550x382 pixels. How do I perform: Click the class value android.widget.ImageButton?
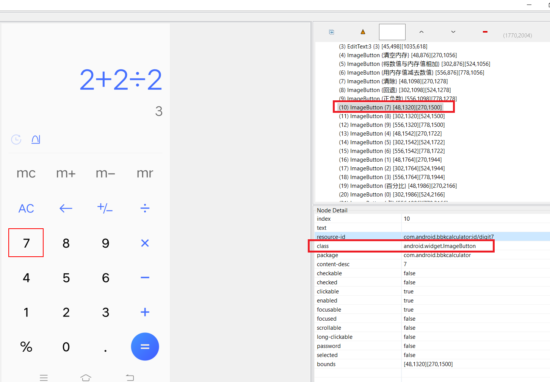(440, 246)
